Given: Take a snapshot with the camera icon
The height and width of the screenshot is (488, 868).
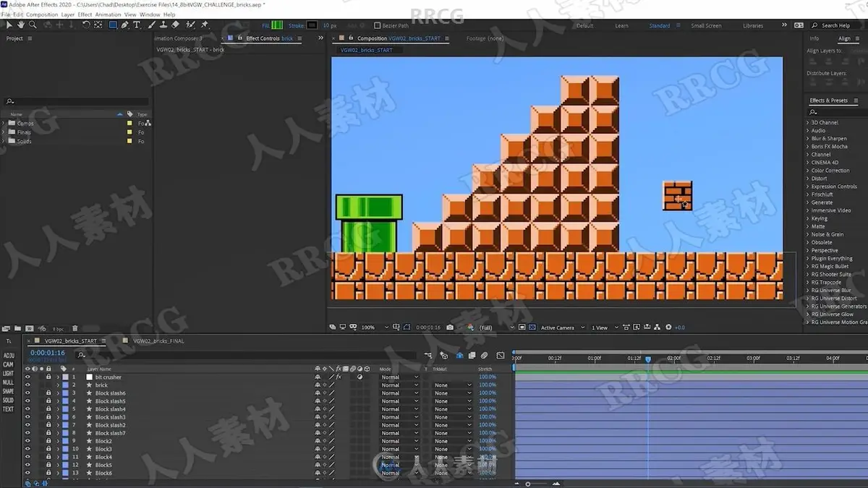Looking at the screenshot, I should 450,328.
